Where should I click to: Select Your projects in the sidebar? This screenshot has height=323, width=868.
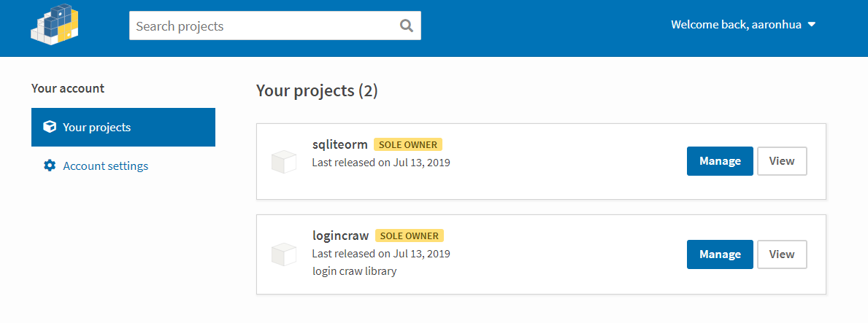tap(123, 127)
